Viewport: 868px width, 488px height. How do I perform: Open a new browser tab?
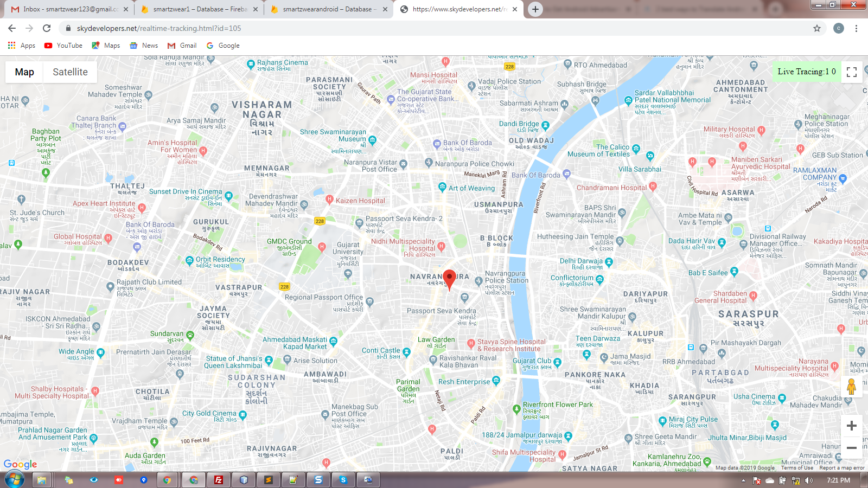click(535, 9)
